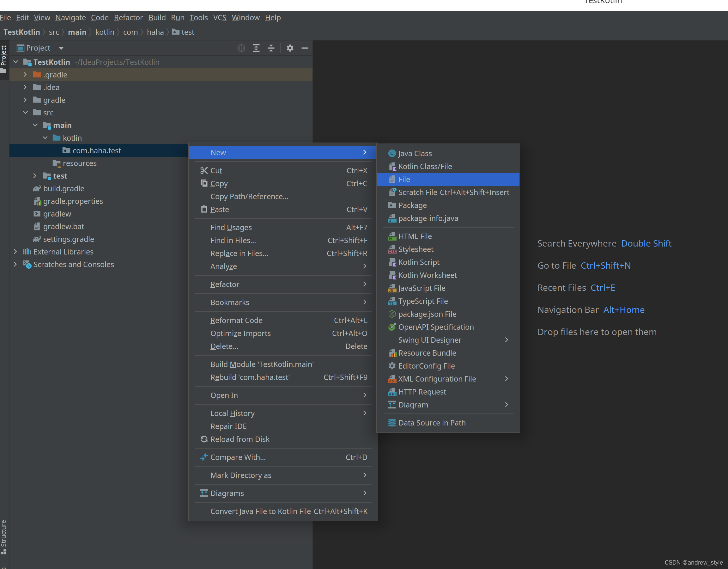Viewport: 728px width, 569px height.
Task: Select build.gradle file in project tree
Action: pyautogui.click(x=64, y=189)
